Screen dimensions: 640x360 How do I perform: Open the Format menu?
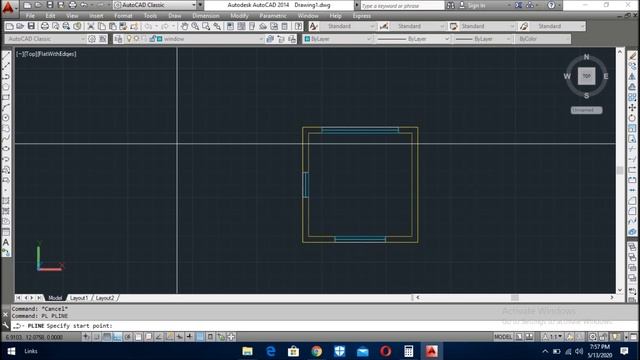[123, 16]
